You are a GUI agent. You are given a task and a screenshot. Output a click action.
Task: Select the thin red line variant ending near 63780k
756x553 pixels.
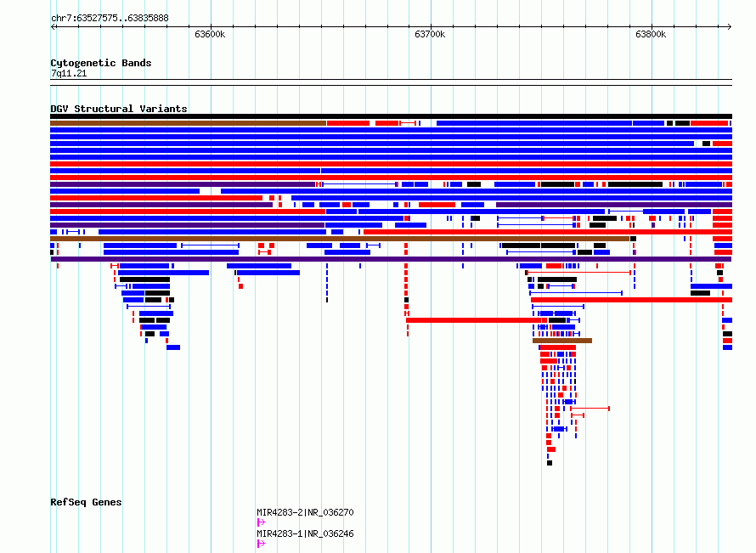tap(590, 409)
